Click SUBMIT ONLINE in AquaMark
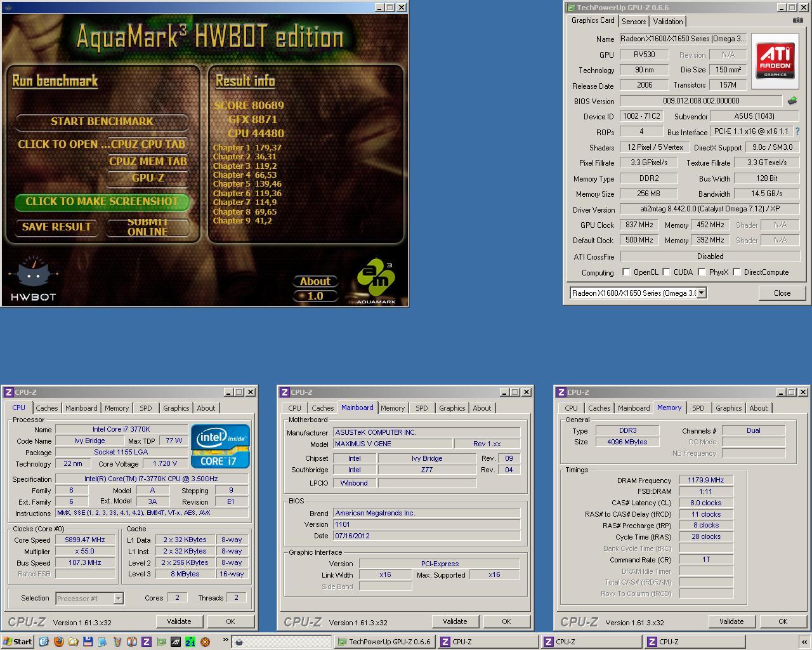 click(x=148, y=227)
